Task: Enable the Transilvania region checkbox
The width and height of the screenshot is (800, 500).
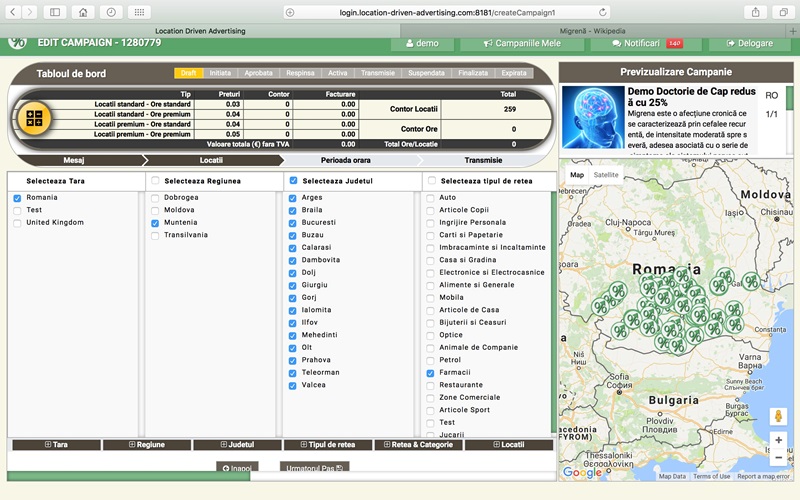Action: (x=155, y=236)
